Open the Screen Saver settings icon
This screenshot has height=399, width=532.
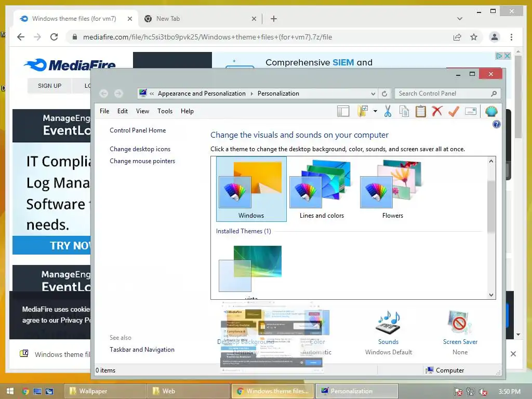[460, 323]
